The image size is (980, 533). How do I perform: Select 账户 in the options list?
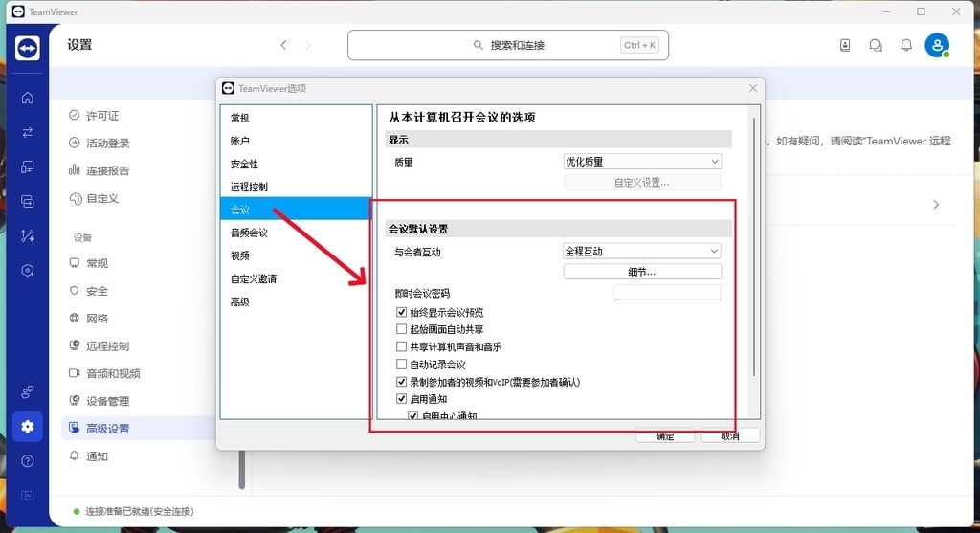296,141
